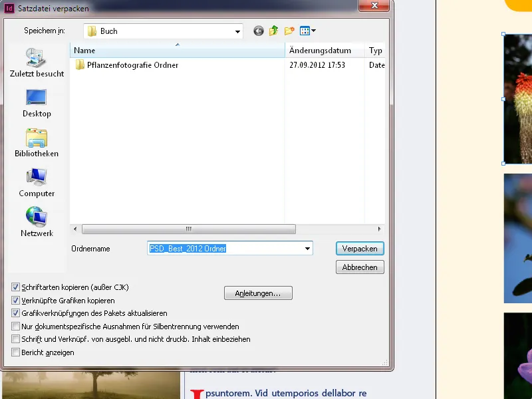Image resolution: width=532 pixels, height=399 pixels.
Task: Click the dialog resize grip corner
Action: [x=384, y=363]
